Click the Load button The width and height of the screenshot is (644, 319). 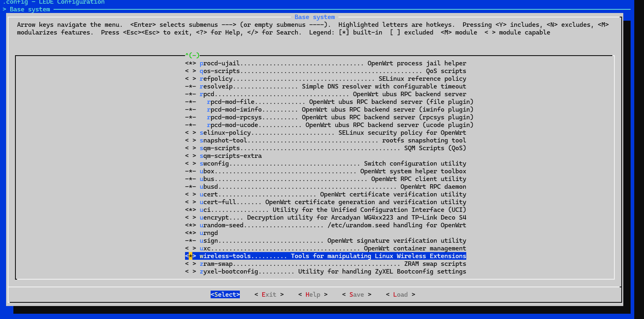pyautogui.click(x=401, y=295)
